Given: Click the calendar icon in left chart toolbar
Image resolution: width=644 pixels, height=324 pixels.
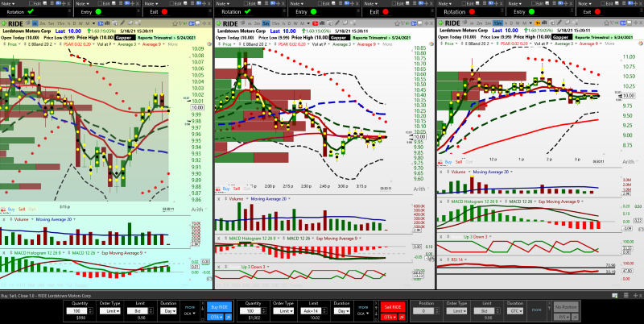Looking at the screenshot, I should 114,23.
